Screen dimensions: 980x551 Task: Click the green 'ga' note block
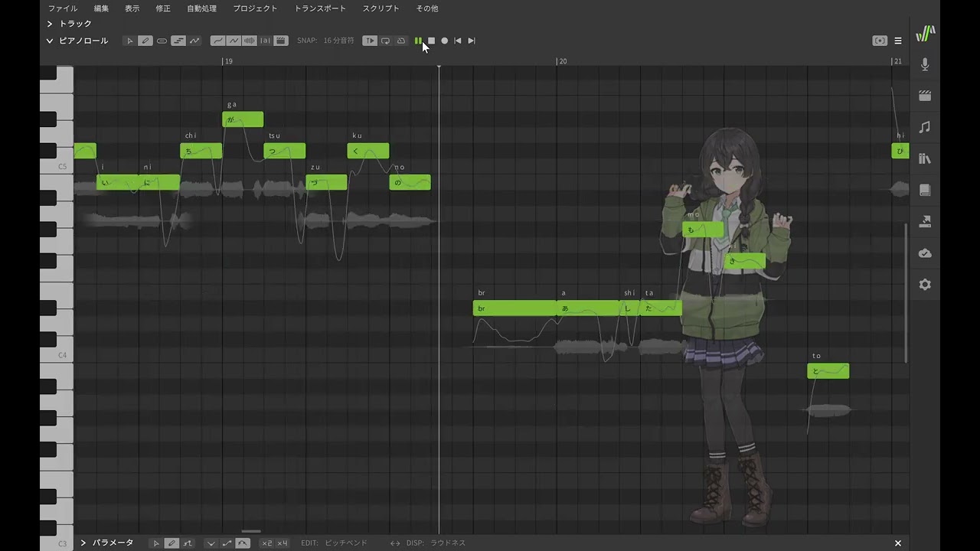click(243, 119)
